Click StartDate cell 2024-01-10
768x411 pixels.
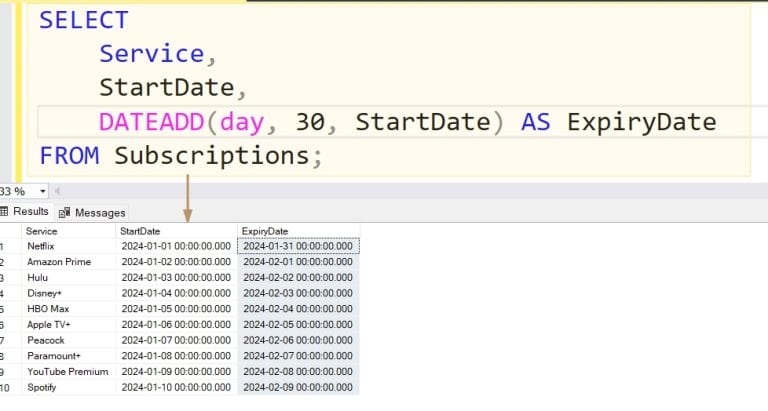pos(176,387)
